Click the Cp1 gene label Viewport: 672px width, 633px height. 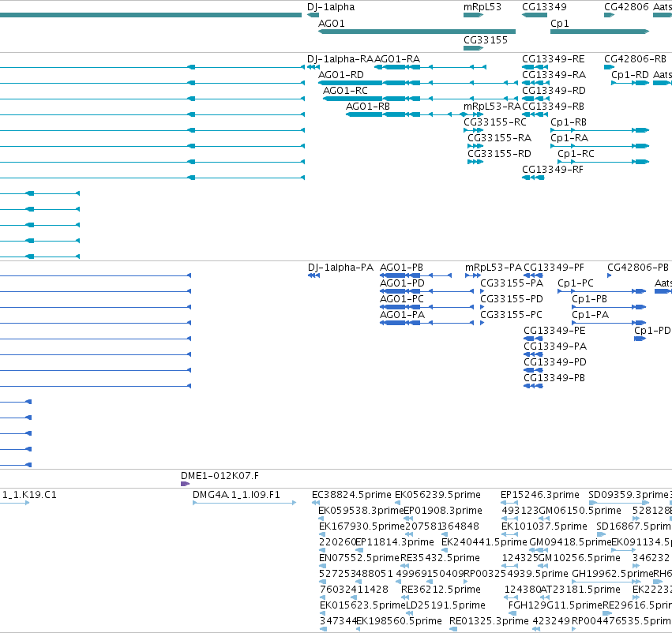(x=559, y=24)
